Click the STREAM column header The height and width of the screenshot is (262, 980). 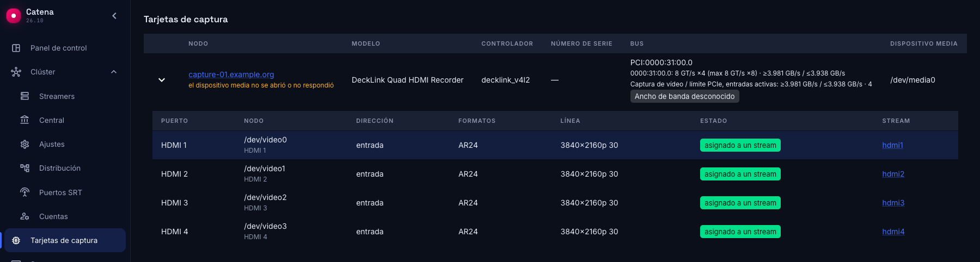(896, 121)
